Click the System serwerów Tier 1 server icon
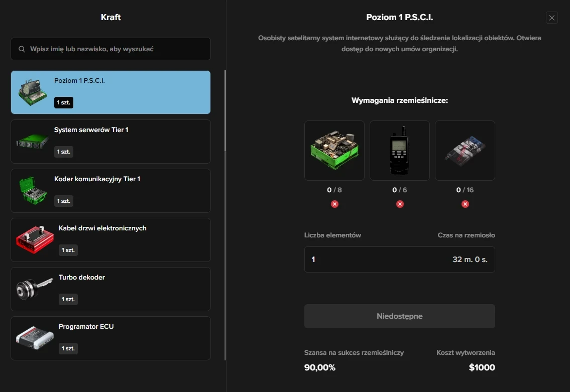 [33, 142]
